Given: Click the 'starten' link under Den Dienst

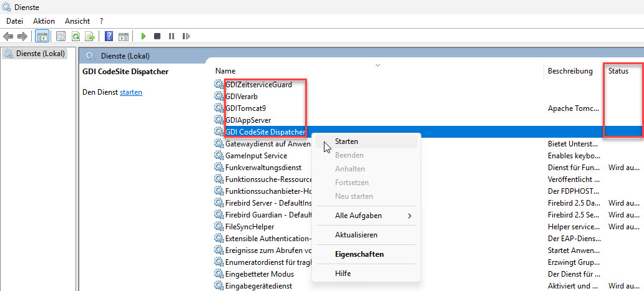Looking at the screenshot, I should coord(131,93).
